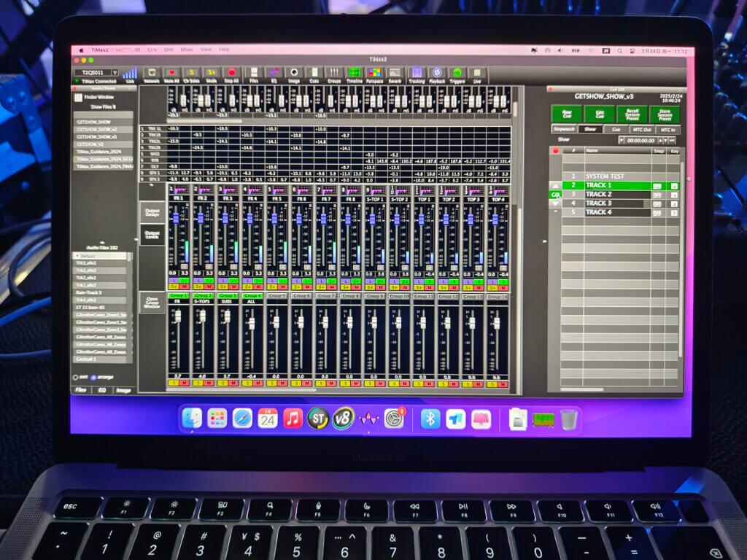Click the Group 3 SUBS fader
This screenshot has width=747, height=560.
[x=228, y=316]
